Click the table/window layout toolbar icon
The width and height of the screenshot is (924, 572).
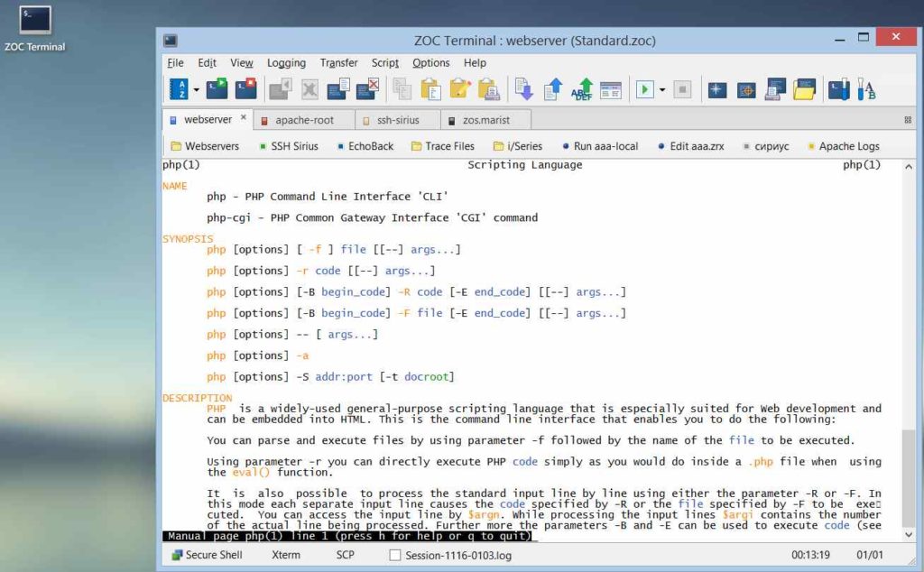point(611,90)
